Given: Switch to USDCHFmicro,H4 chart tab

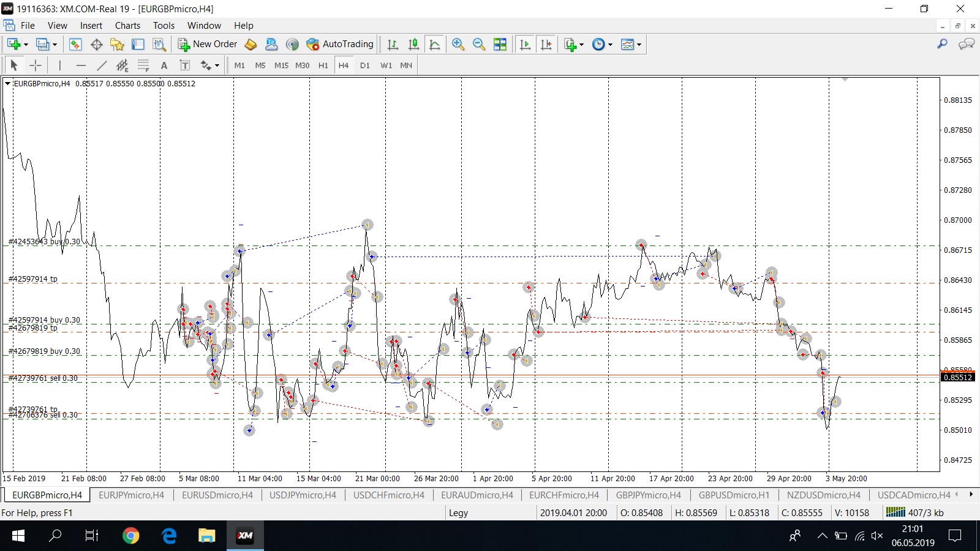Looking at the screenshot, I should click(x=388, y=495).
